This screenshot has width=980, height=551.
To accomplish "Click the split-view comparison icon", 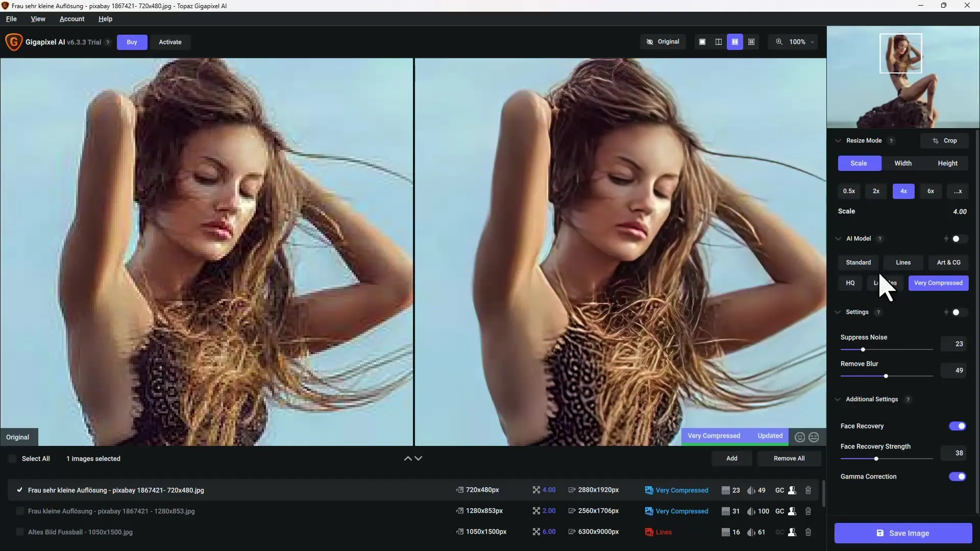I will click(x=719, y=42).
